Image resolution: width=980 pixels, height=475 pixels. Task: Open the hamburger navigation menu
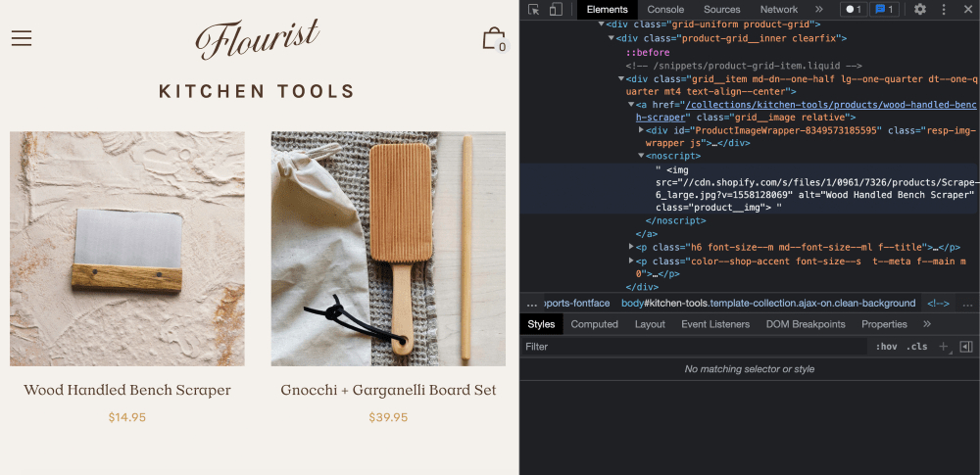point(22,38)
